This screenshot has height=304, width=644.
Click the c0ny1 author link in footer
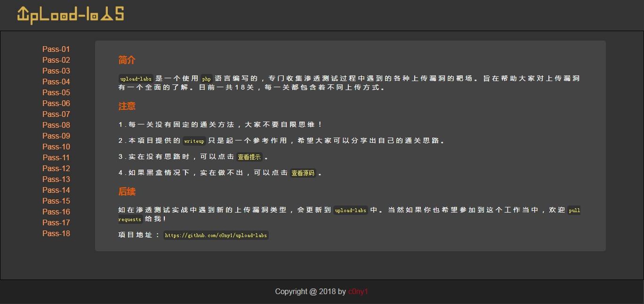(x=358, y=292)
